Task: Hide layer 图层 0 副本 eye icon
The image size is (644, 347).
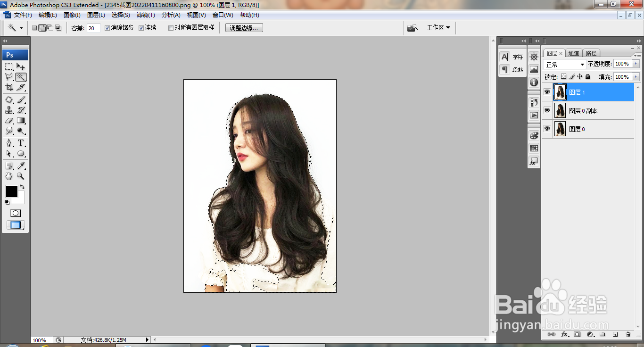Action: click(547, 110)
